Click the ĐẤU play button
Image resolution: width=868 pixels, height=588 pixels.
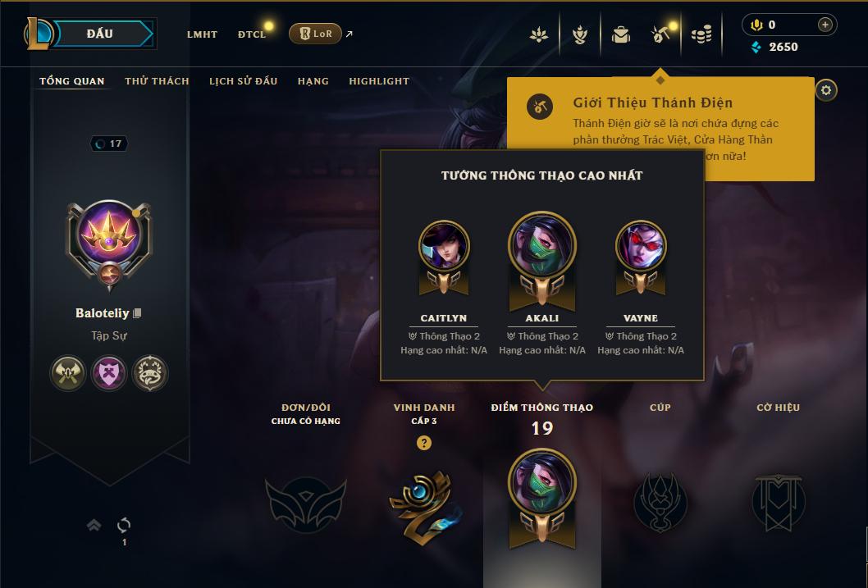click(99, 34)
